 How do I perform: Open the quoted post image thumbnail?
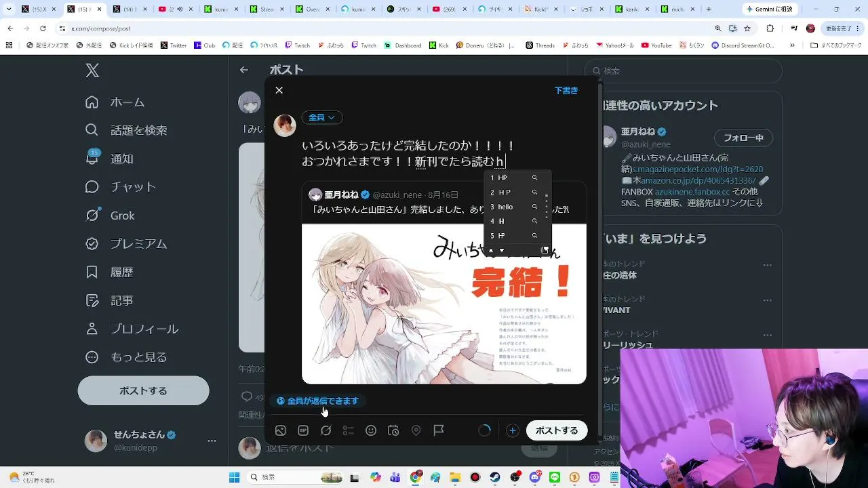444,304
